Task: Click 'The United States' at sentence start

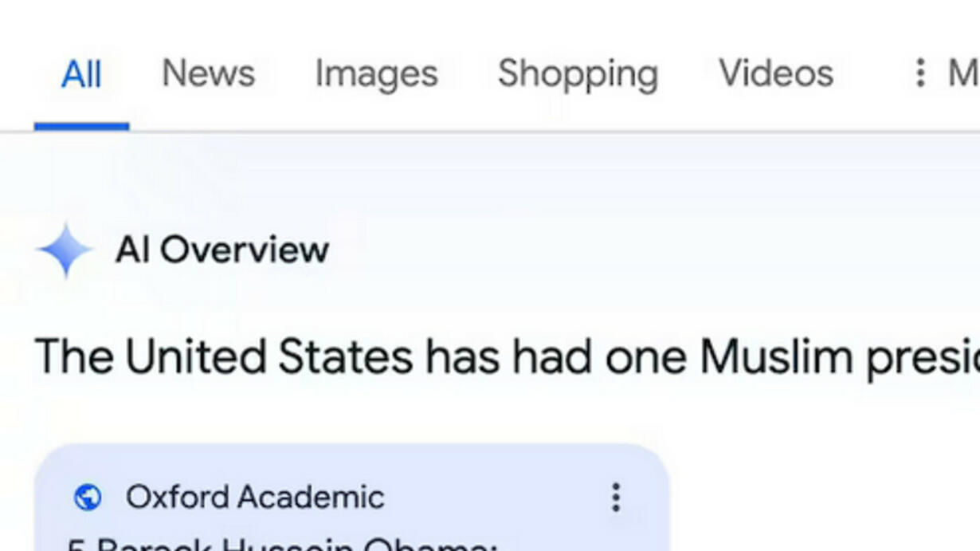Action: click(x=224, y=356)
